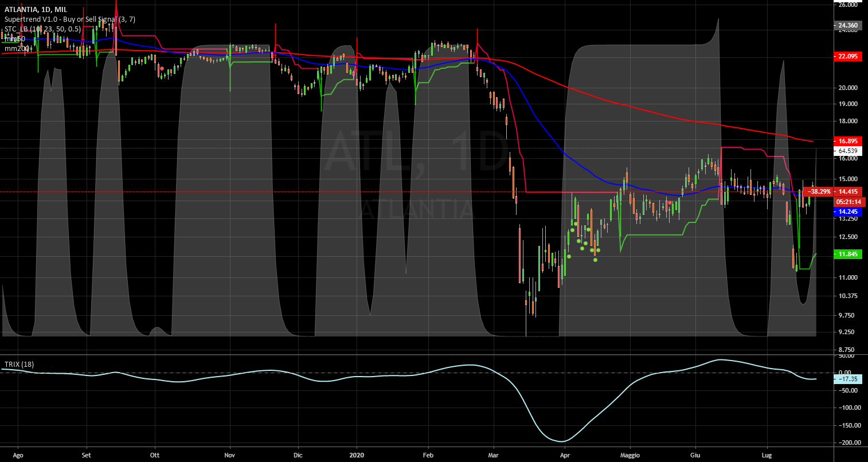
Task: Click the -50.00 TRIX axis value
Action: (x=848, y=390)
